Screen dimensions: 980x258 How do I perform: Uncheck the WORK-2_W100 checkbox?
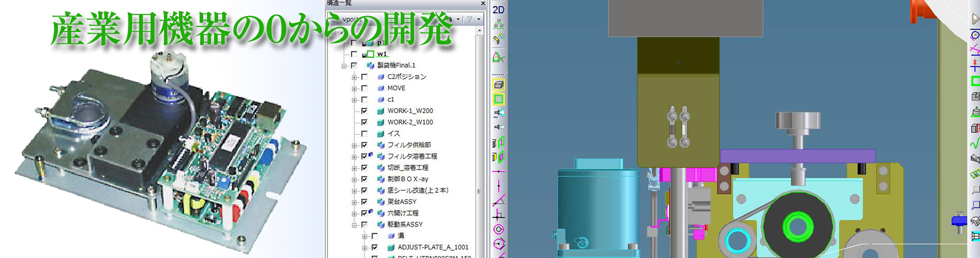364,122
